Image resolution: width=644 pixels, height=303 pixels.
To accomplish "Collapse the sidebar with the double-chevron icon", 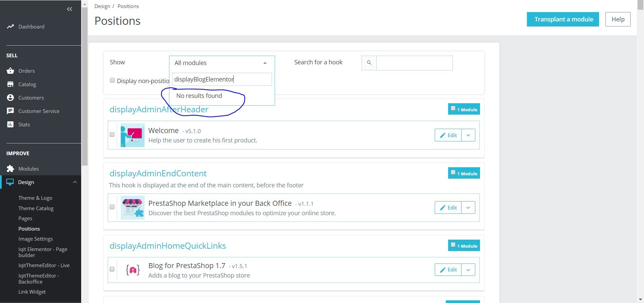I will pos(69,9).
